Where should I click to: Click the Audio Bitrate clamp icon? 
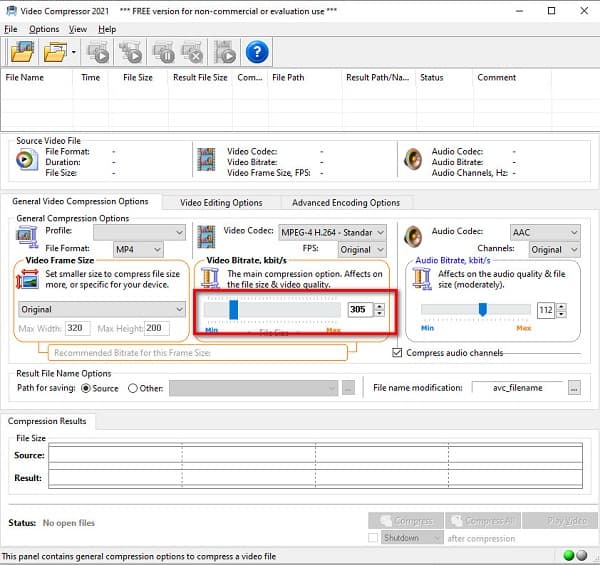(x=422, y=278)
